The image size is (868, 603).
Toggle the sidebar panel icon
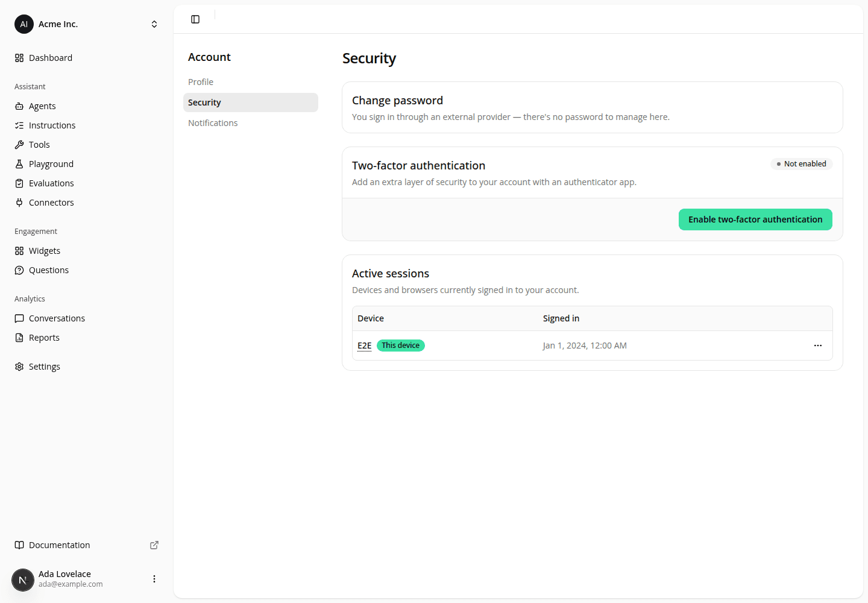click(195, 19)
